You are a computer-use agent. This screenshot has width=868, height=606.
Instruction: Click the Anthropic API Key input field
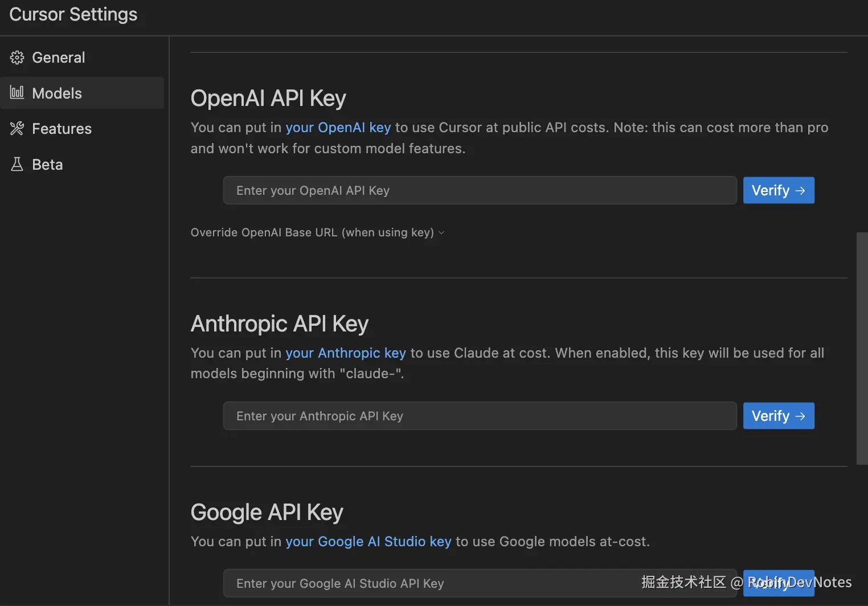point(480,416)
